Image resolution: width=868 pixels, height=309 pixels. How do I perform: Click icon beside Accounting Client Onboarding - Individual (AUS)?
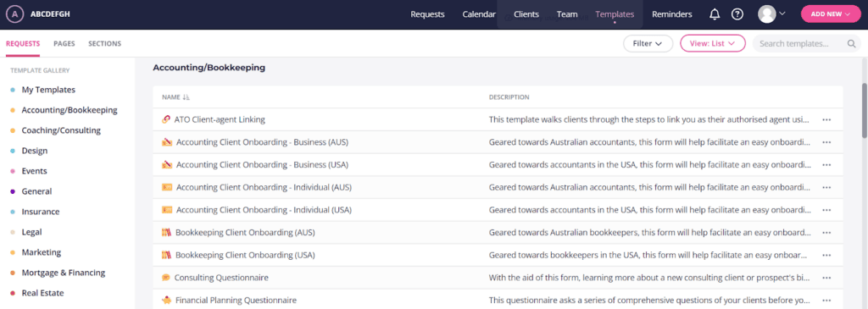(x=167, y=187)
